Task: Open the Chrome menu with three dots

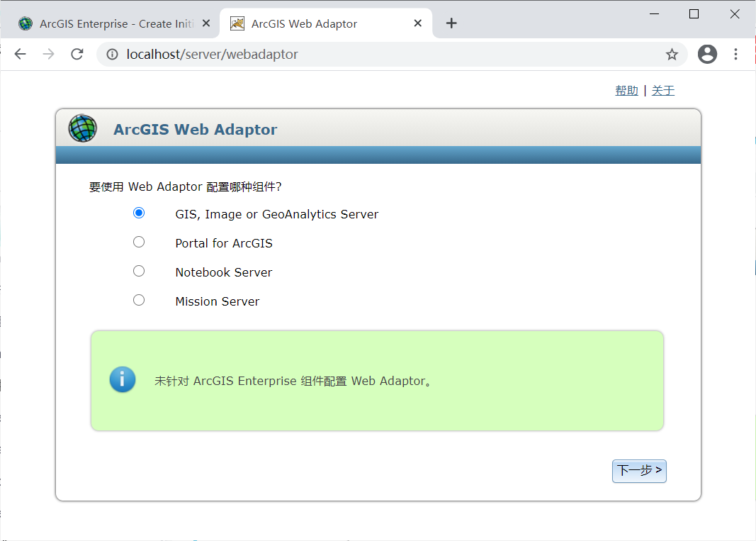Action: point(736,54)
